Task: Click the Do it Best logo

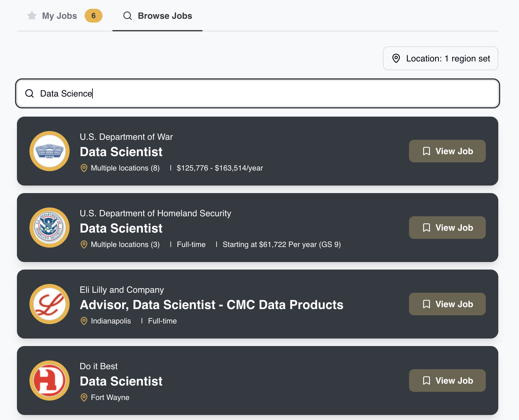Action: 50,381
